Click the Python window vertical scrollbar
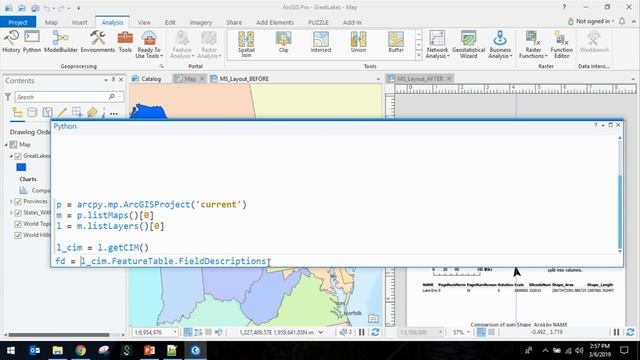640x360 pixels. coord(620,212)
